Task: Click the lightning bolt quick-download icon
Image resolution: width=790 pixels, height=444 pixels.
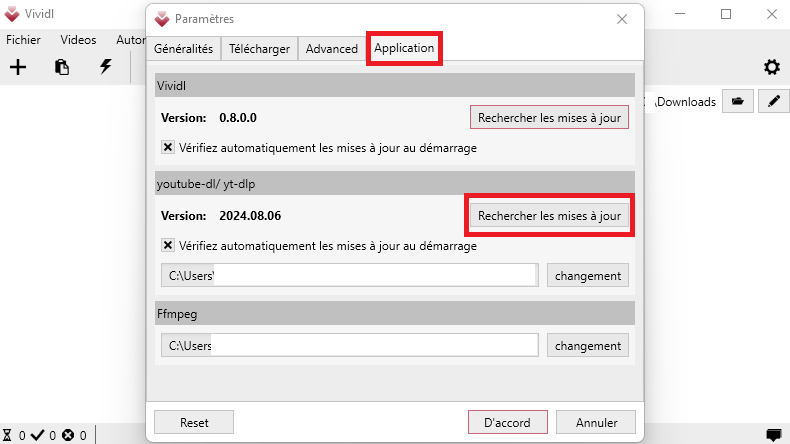Action: (105, 67)
